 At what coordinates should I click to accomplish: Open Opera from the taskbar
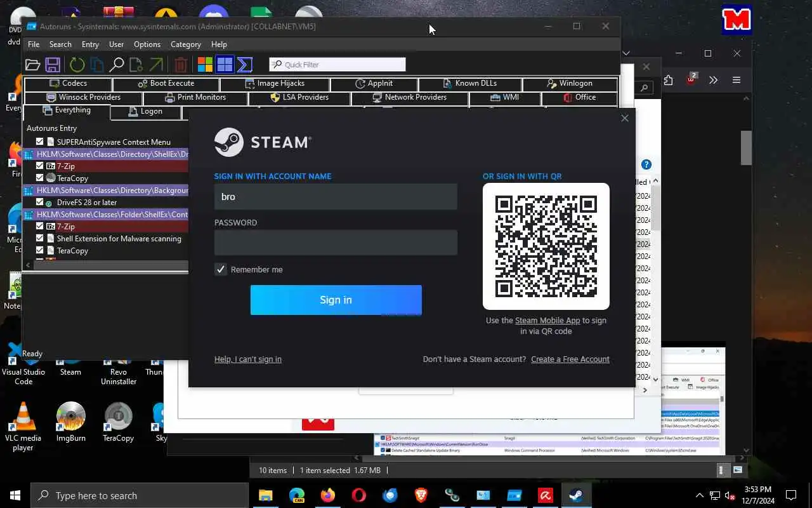(x=358, y=495)
